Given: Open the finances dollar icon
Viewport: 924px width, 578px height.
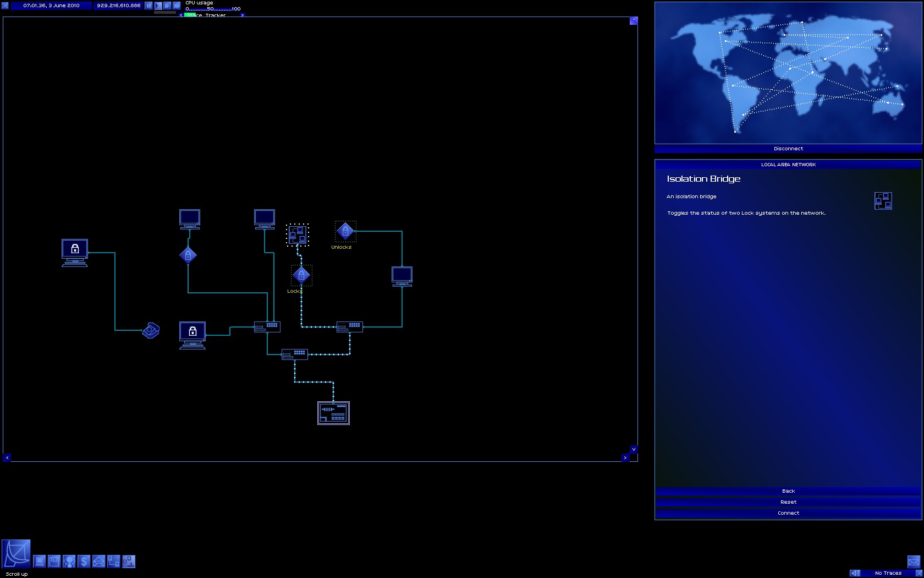Looking at the screenshot, I should tap(84, 561).
